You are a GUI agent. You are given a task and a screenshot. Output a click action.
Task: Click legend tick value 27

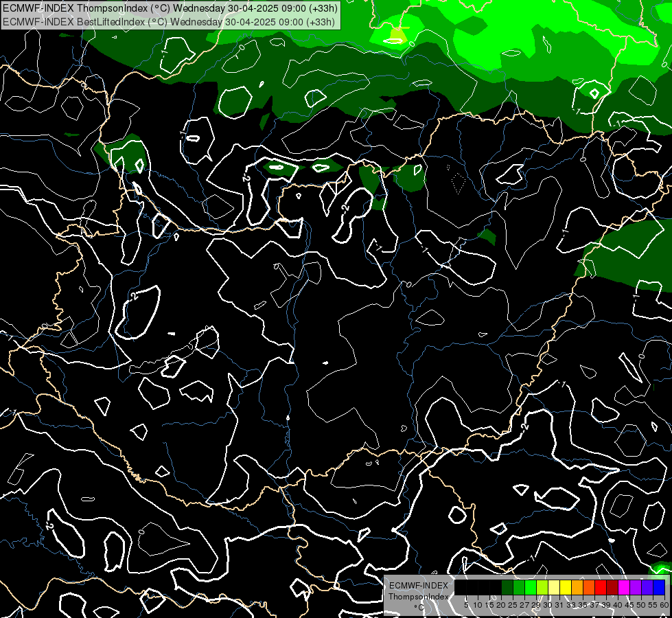tap(524, 605)
